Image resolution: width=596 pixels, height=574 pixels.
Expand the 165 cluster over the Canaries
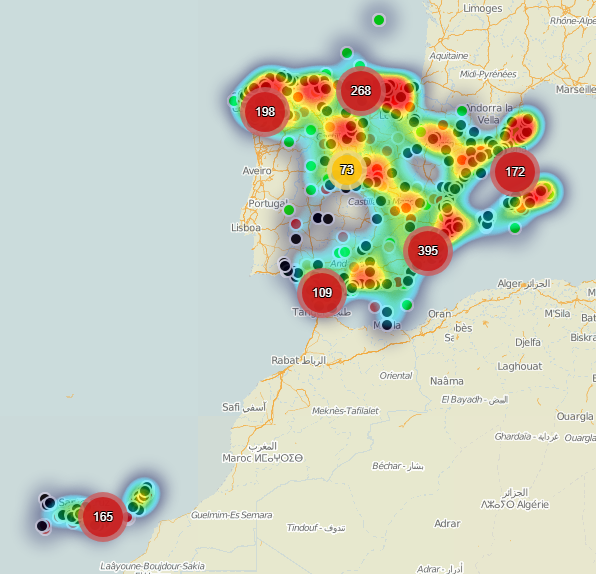103,517
